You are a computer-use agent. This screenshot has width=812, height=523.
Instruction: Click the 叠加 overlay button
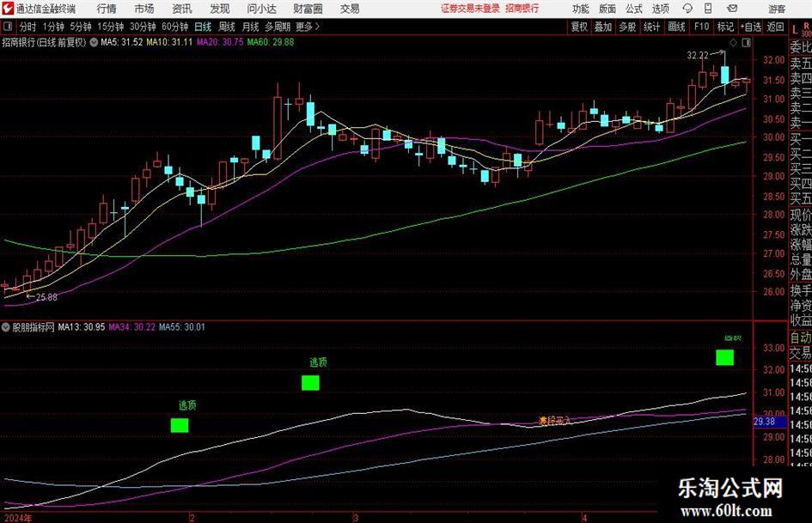click(603, 27)
